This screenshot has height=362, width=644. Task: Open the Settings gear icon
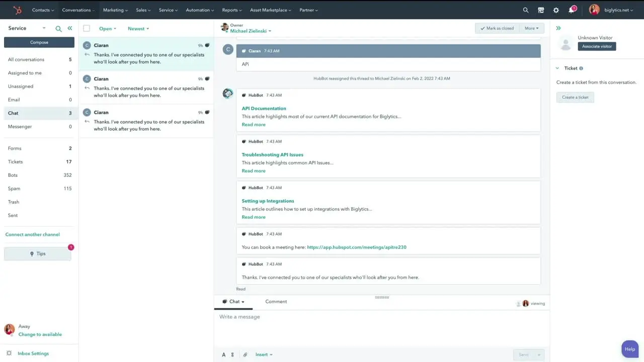(556, 10)
